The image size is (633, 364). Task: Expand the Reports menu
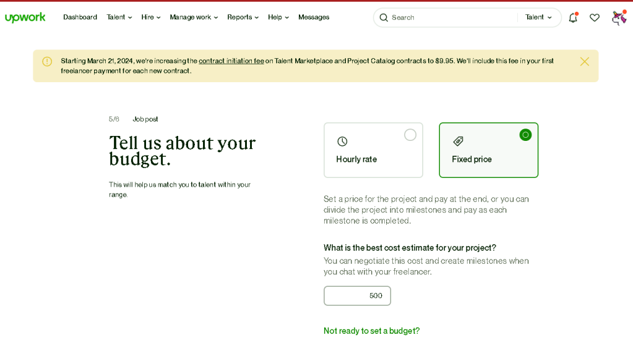[243, 17]
